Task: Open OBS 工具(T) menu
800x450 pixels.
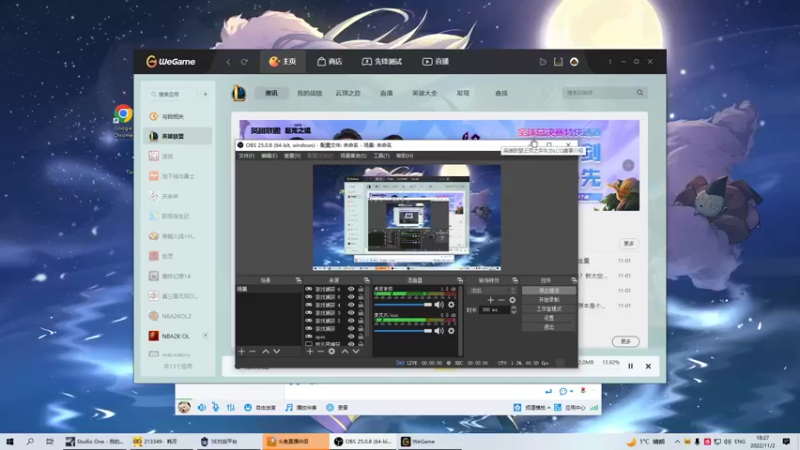Action: (x=381, y=156)
